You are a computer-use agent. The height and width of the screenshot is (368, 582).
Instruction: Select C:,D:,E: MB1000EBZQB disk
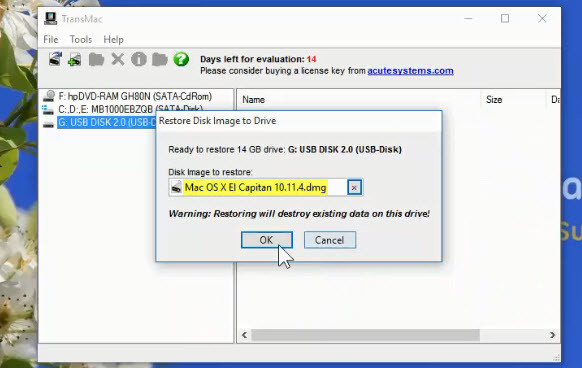click(130, 109)
